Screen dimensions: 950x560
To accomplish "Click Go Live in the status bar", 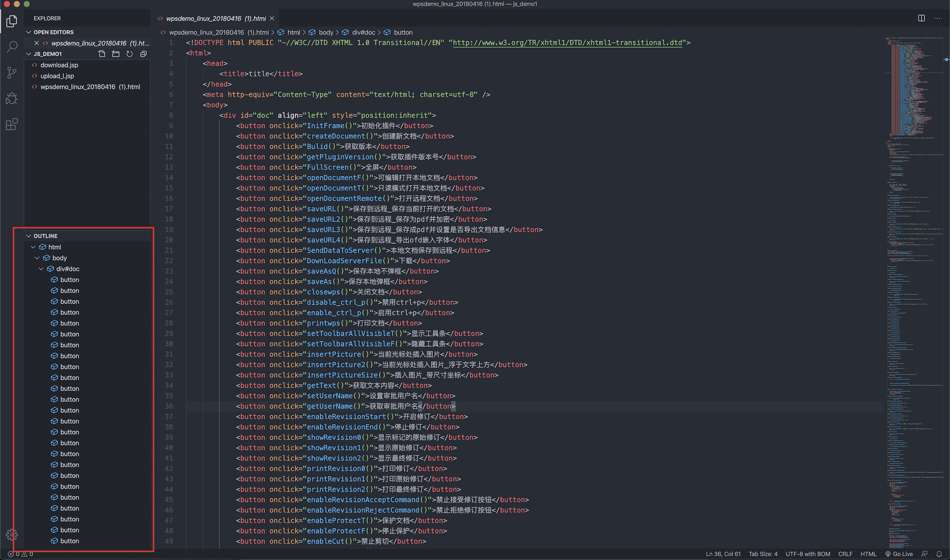I will coord(899,554).
